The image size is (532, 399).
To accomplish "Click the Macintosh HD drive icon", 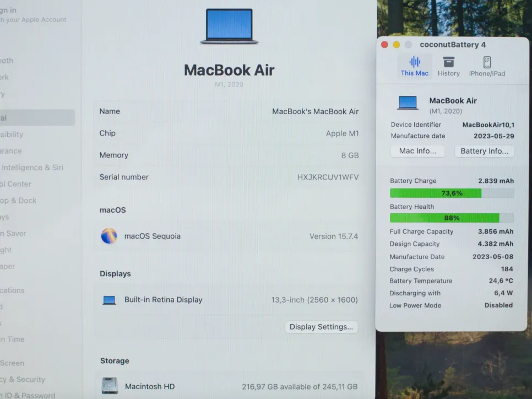I will (110, 386).
